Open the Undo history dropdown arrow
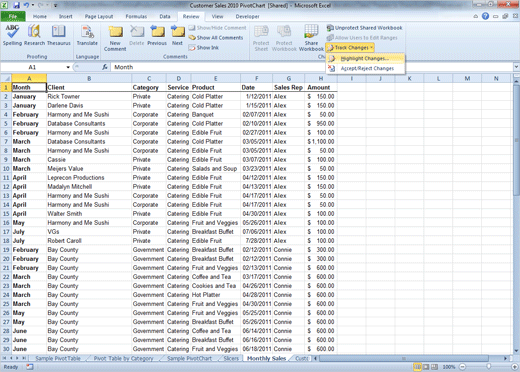This screenshot has height=372, width=520. tap(33, 5)
